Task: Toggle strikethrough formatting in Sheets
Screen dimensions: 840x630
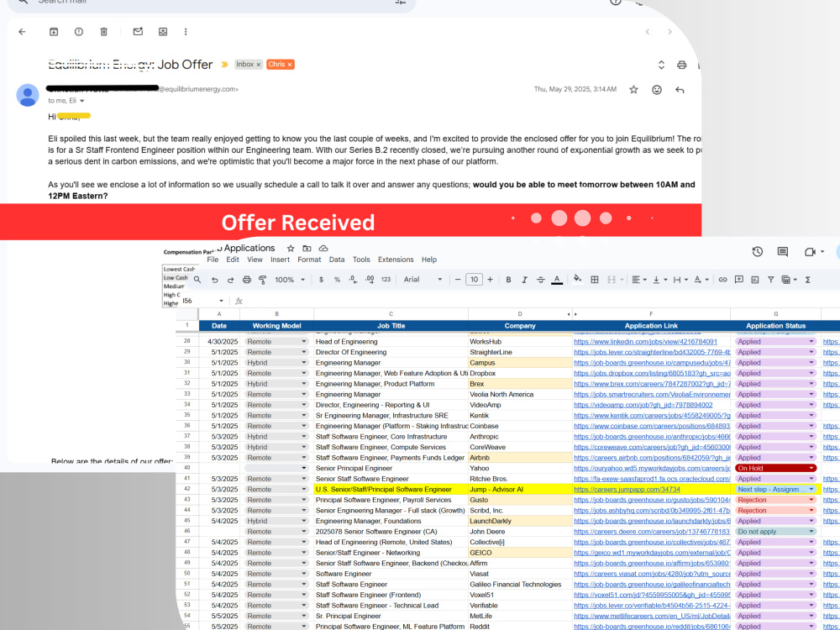Action: click(x=540, y=280)
